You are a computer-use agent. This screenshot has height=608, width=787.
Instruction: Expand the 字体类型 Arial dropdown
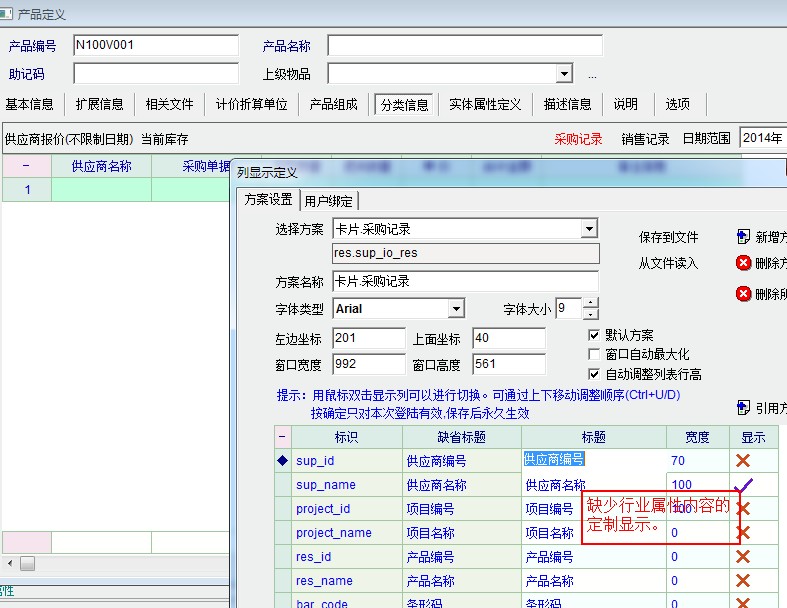coord(456,309)
